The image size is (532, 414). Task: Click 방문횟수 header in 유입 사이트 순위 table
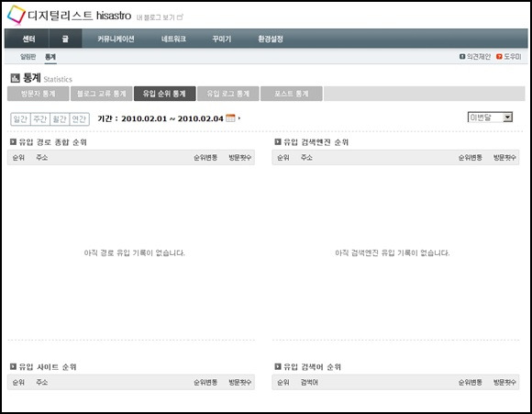click(240, 383)
